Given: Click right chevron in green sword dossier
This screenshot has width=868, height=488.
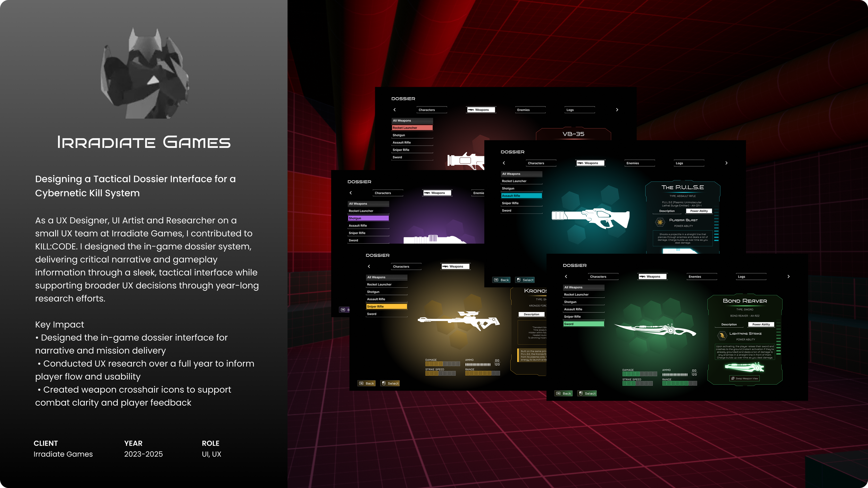Looking at the screenshot, I should [788, 277].
